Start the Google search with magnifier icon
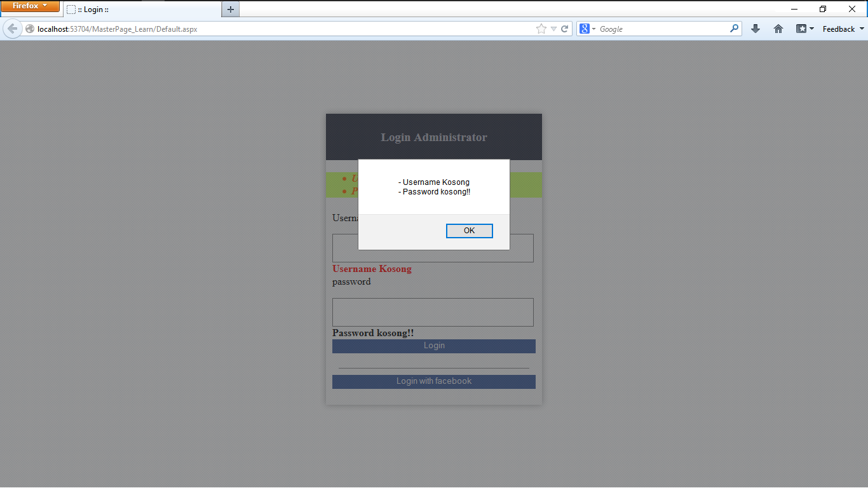 tap(733, 28)
